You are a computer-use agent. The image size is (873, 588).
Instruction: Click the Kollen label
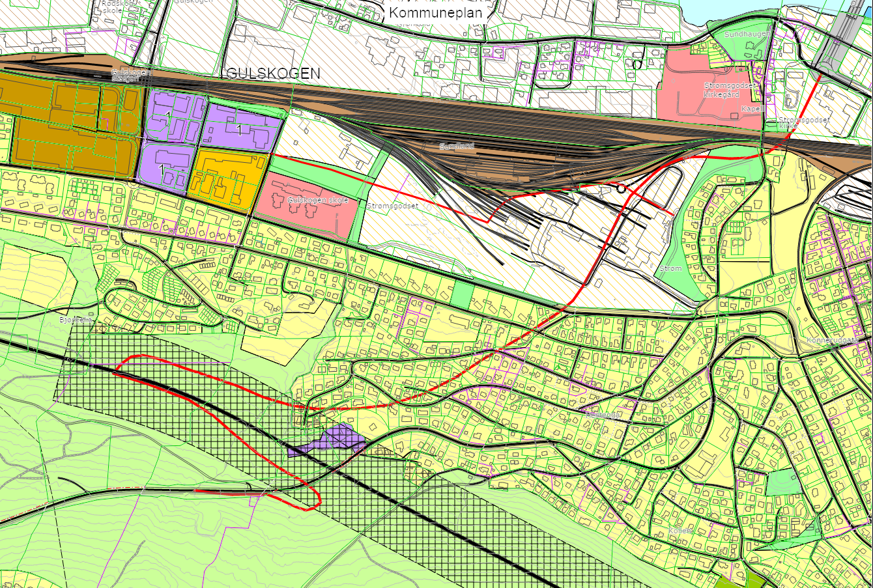coord(680,531)
